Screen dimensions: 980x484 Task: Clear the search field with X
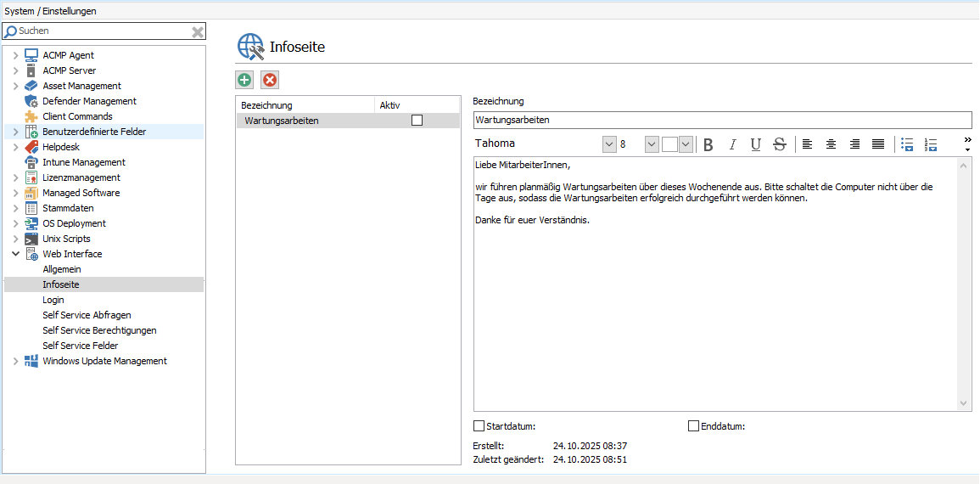[198, 31]
